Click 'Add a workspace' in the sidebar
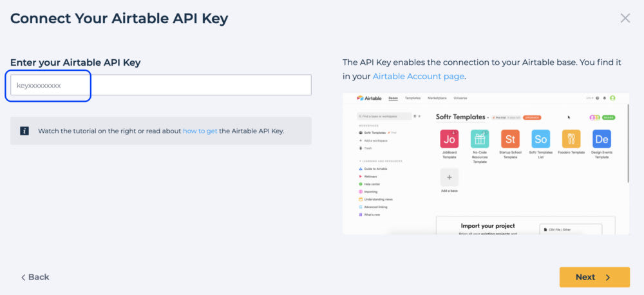The height and width of the screenshot is (295, 644). (x=373, y=140)
